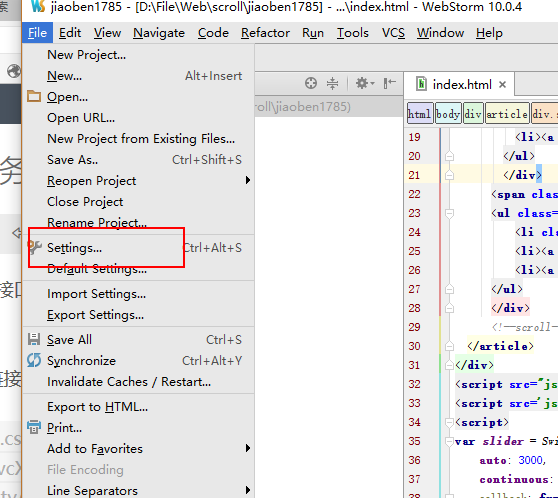This screenshot has width=558, height=498.
Task: Open Settings... from File menu
Action: point(138,248)
